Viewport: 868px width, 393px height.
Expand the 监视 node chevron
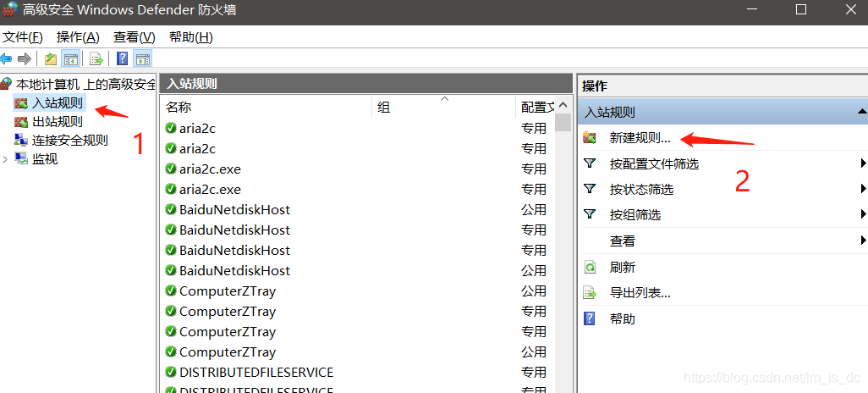coord(6,159)
